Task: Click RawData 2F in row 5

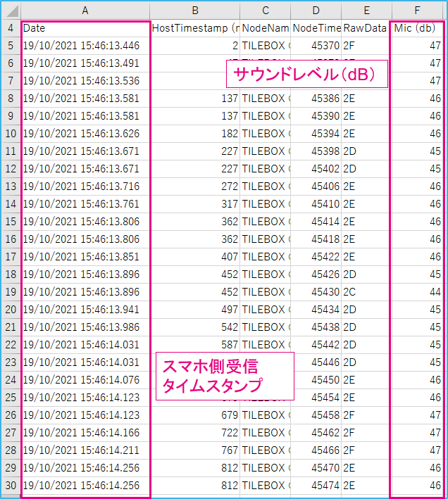Action: (366, 46)
